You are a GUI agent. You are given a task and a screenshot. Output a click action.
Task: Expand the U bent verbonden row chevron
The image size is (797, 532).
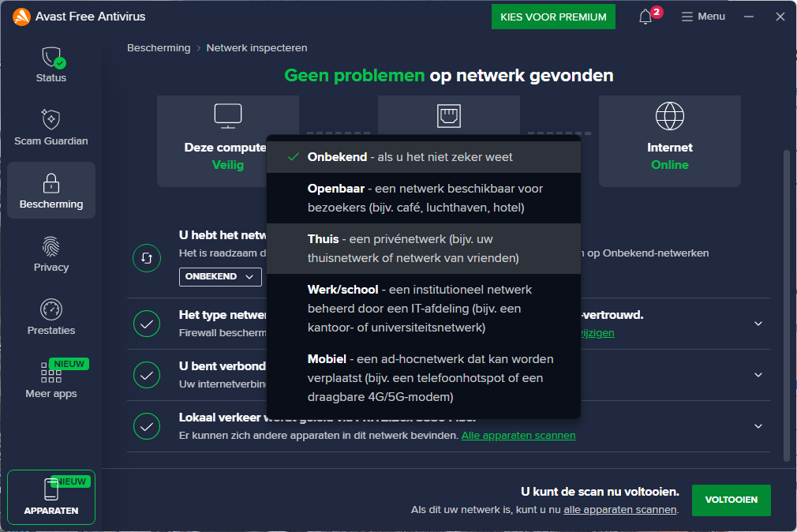point(758,375)
